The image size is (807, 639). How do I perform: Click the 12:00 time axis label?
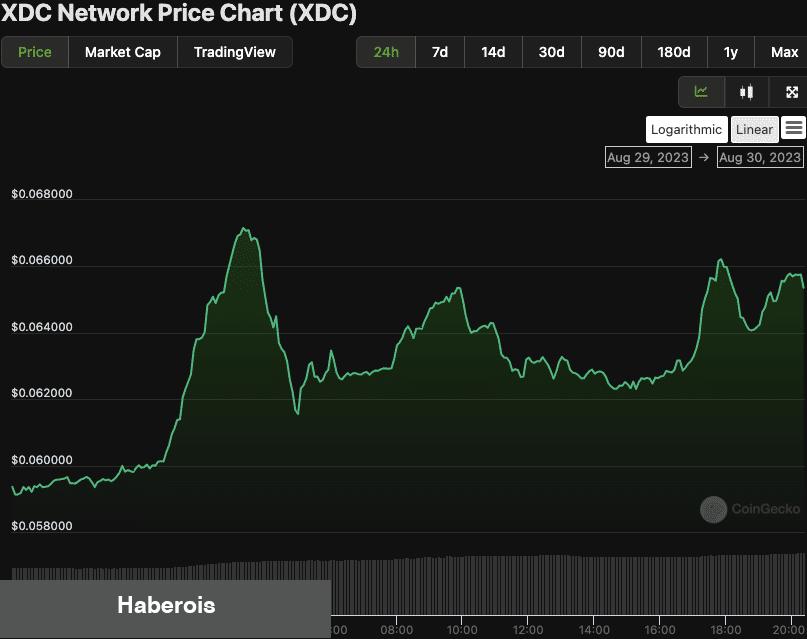pyautogui.click(x=528, y=630)
